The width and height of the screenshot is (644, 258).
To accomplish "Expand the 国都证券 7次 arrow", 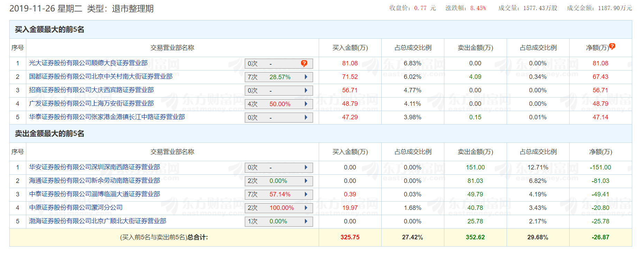I will coord(306,77).
